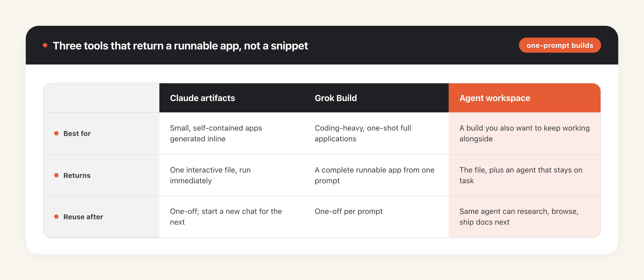The height and width of the screenshot is (280, 644).
Task: Click cell 'One-off; start a new chat for the next'
Action: [x=231, y=217]
